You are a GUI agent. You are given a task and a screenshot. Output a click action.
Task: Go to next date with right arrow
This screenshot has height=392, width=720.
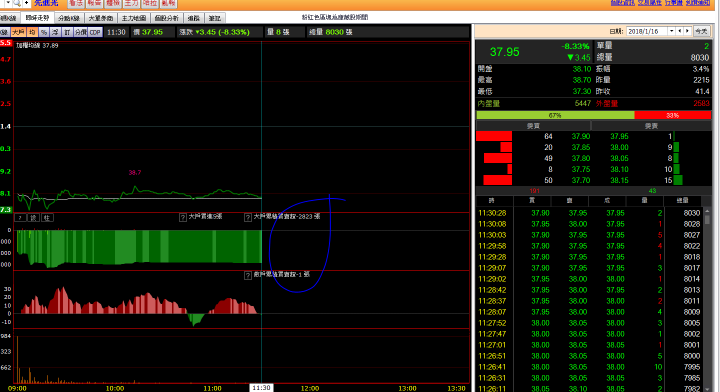click(687, 31)
